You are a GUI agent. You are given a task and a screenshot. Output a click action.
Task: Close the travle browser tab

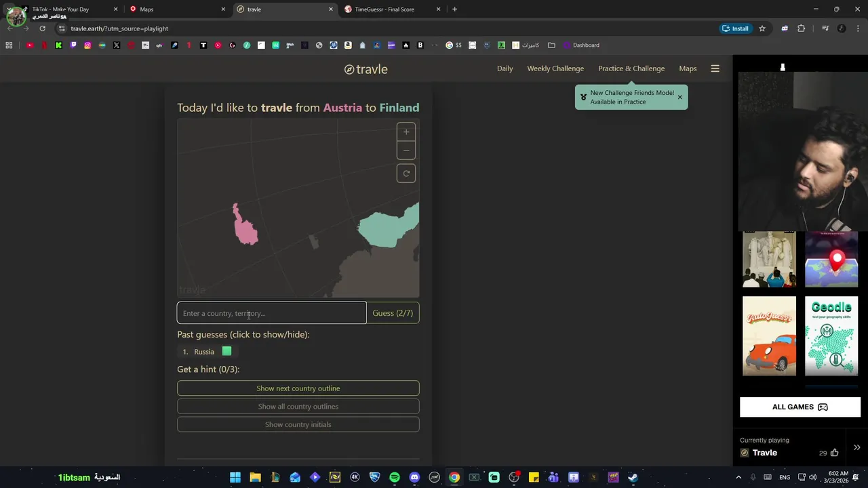coord(331,9)
